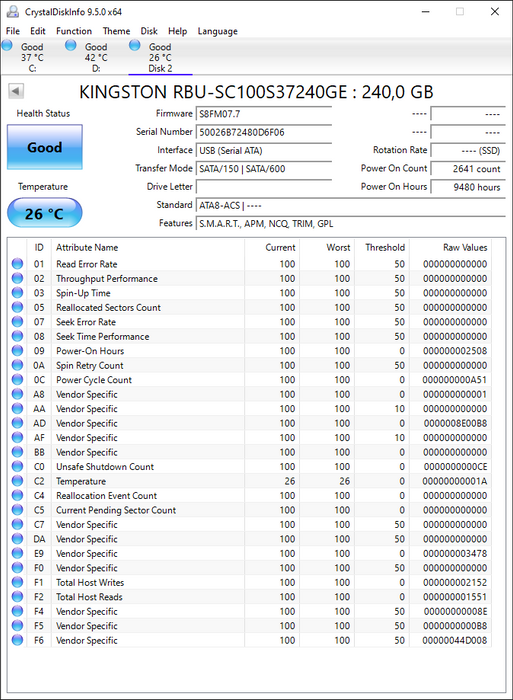Image resolution: width=513 pixels, height=700 pixels.
Task: Switch to the C: drive tab
Action: (32, 57)
